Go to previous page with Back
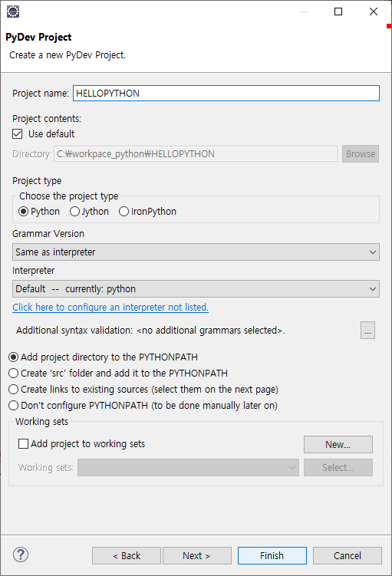 (x=127, y=555)
